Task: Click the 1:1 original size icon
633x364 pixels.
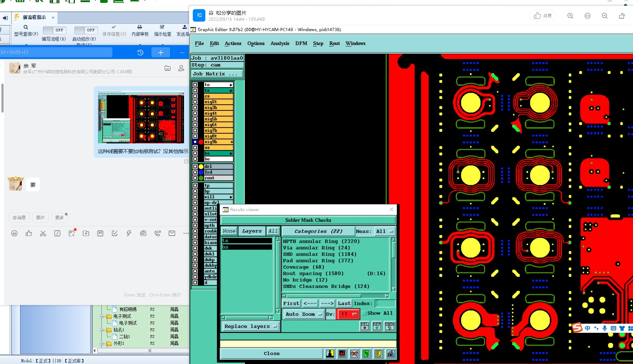Action: point(588,16)
